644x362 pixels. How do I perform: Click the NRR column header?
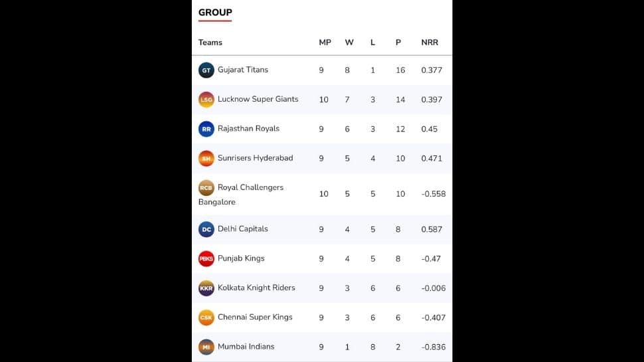tap(430, 43)
